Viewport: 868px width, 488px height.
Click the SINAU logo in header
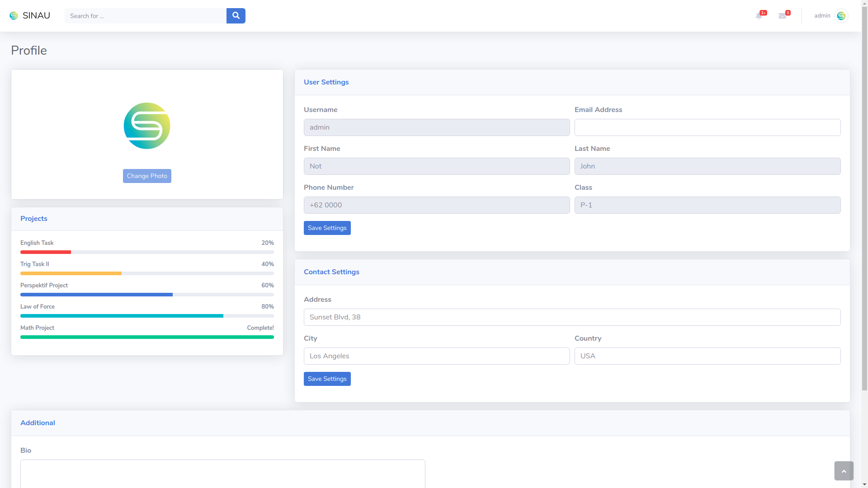click(x=14, y=16)
